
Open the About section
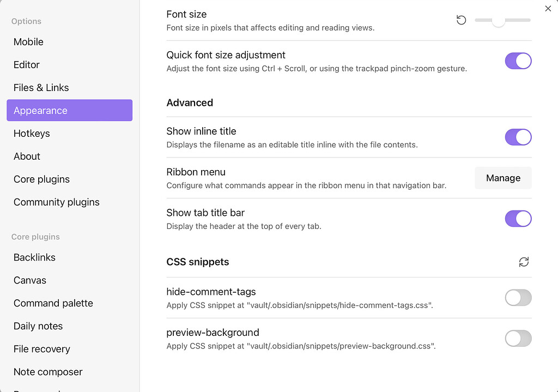(x=27, y=156)
